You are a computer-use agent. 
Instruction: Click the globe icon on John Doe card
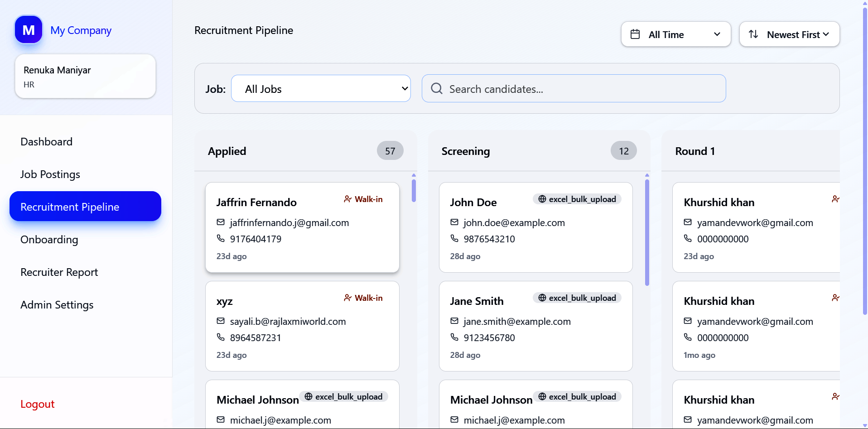point(542,199)
